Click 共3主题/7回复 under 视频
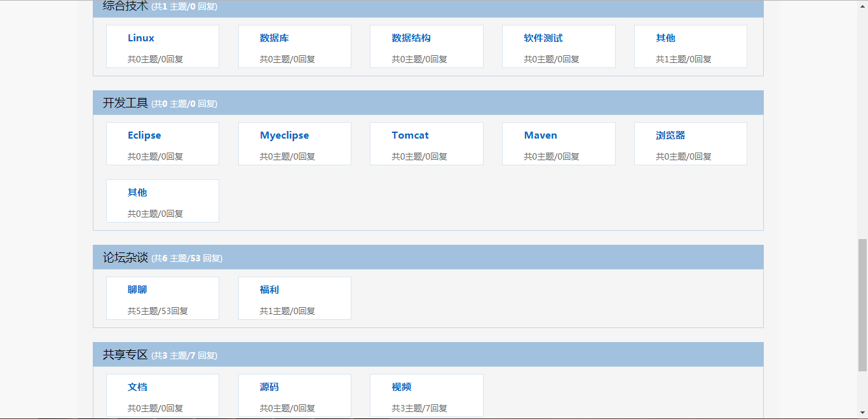The image size is (868, 419). tap(419, 408)
